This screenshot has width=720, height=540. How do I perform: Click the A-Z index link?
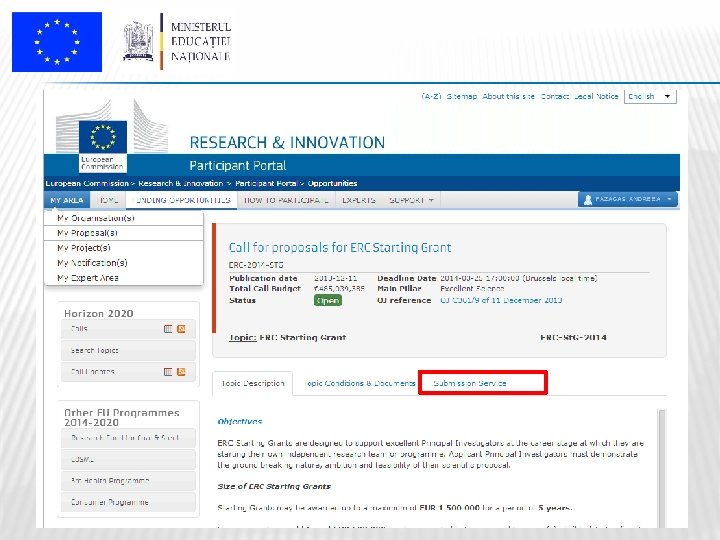tap(431, 96)
